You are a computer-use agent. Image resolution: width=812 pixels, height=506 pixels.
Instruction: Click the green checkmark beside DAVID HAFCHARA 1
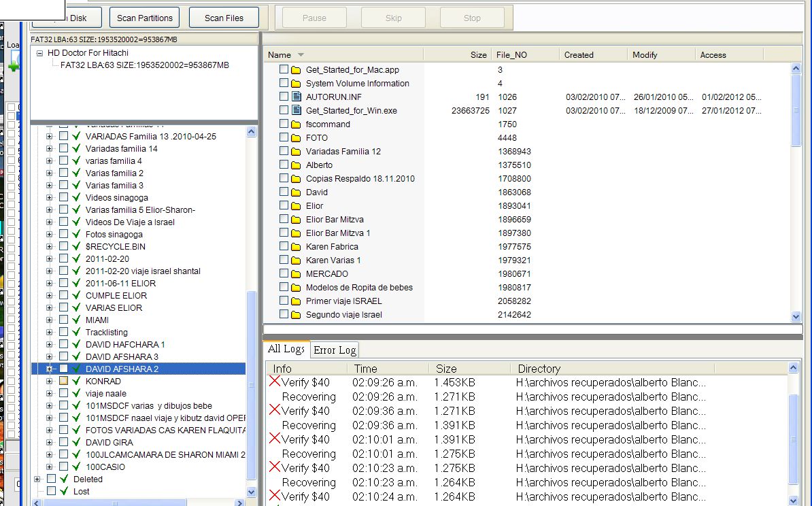(x=76, y=344)
